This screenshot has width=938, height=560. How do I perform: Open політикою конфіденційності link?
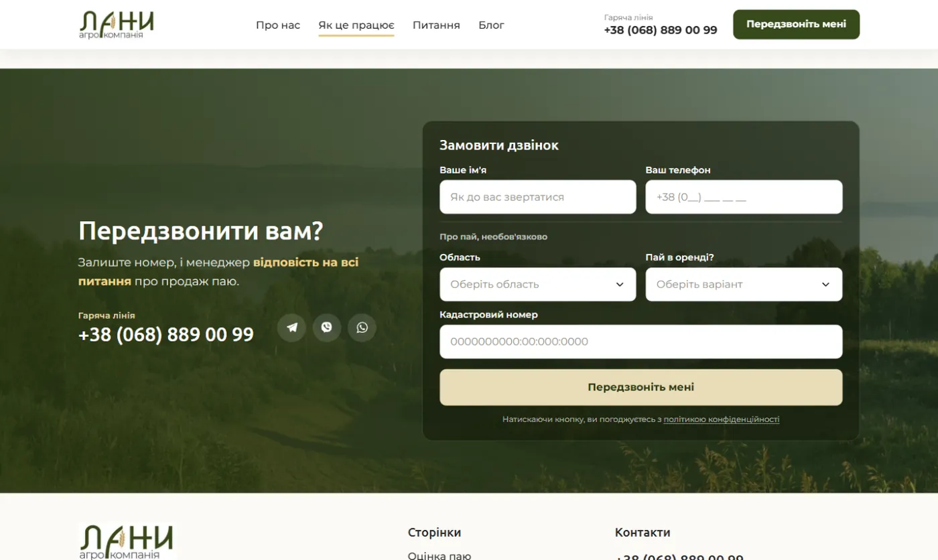click(x=722, y=419)
